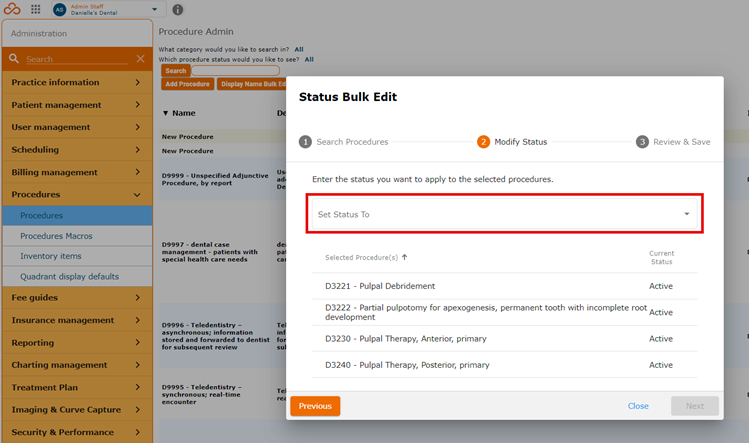Click the Add Procedure button
Image resolution: width=749 pixels, height=443 pixels.
(187, 84)
